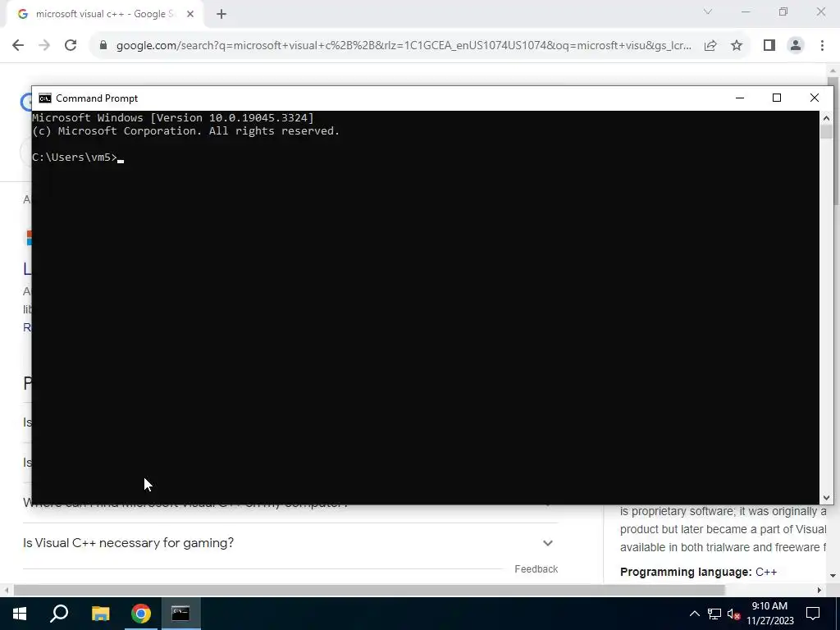Show hidden system tray icons

pos(694,614)
